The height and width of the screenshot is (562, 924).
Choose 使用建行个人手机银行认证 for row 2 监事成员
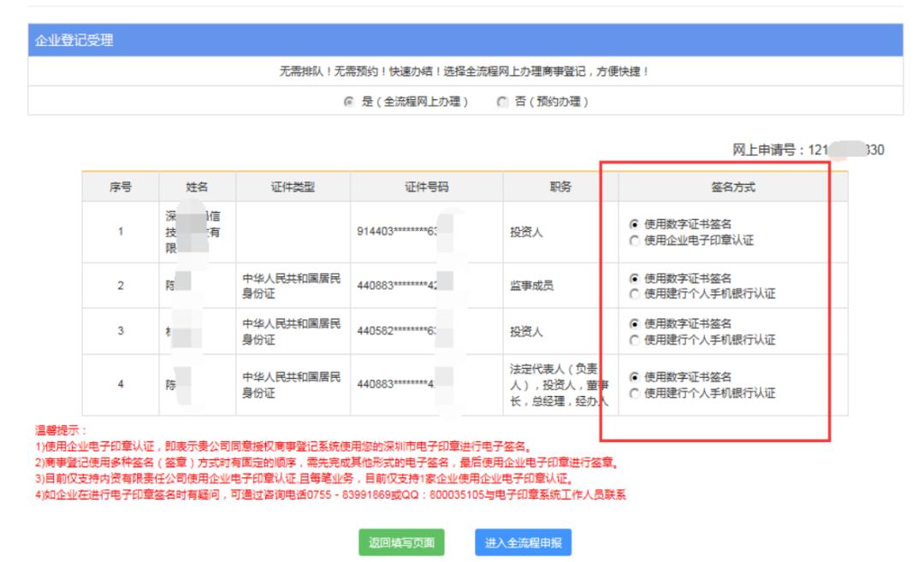coord(634,293)
